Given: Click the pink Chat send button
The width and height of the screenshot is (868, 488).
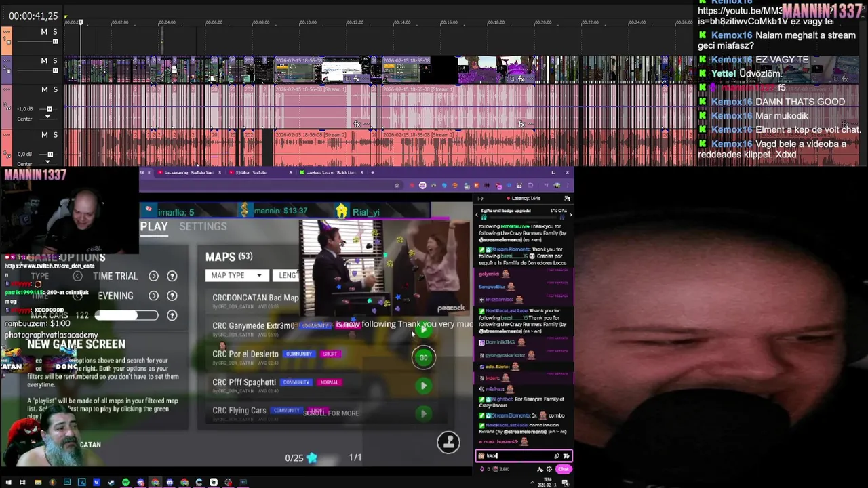Looking at the screenshot, I should (564, 469).
